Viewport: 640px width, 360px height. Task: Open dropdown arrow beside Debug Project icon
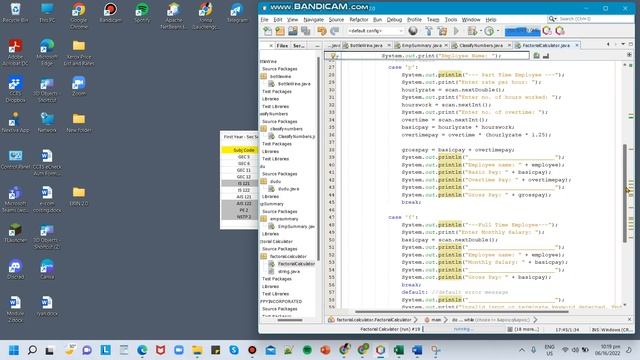tap(480, 31)
